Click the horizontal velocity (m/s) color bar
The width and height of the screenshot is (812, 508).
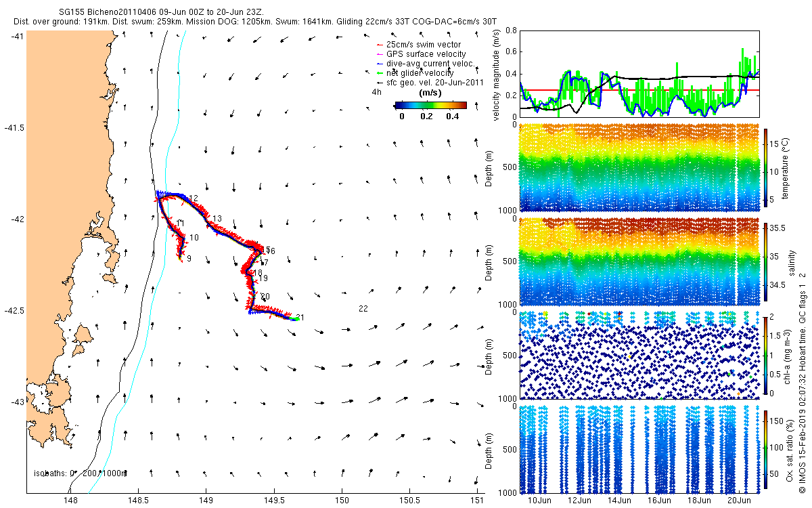tap(430, 105)
